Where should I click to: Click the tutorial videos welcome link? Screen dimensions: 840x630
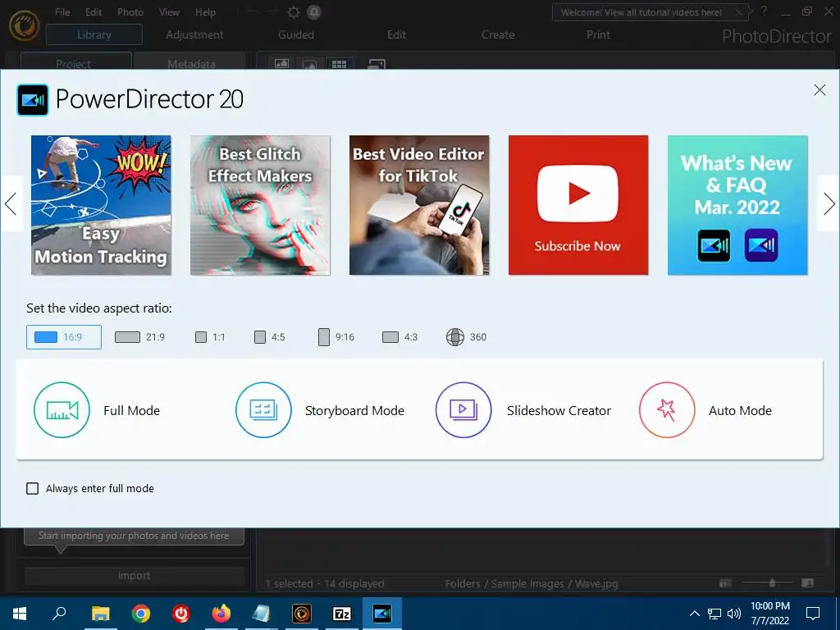click(641, 12)
